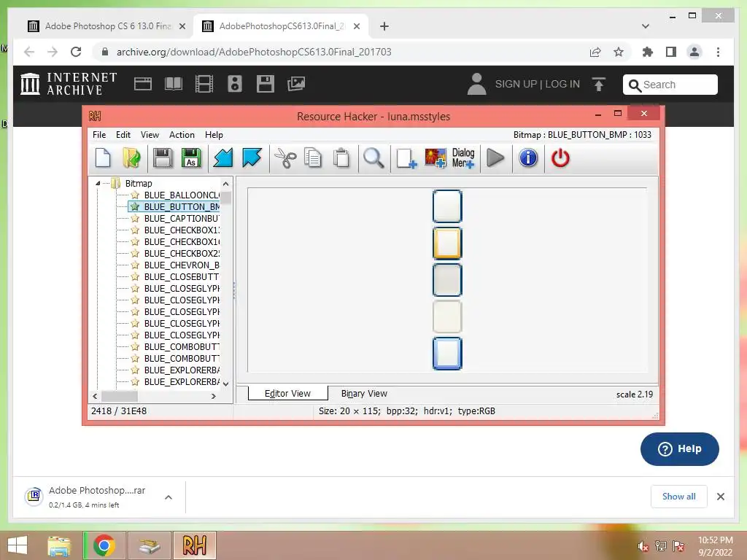This screenshot has height=560, width=747.
Task: Click the tree horizontal scroll left arrow
Action: tap(96, 396)
